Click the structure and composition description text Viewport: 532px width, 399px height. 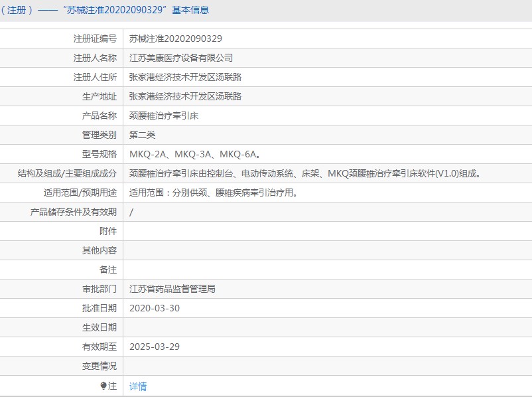[304, 173]
